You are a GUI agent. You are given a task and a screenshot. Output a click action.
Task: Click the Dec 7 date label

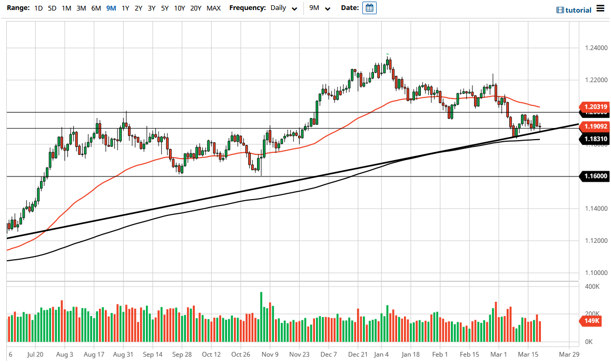coord(329,355)
